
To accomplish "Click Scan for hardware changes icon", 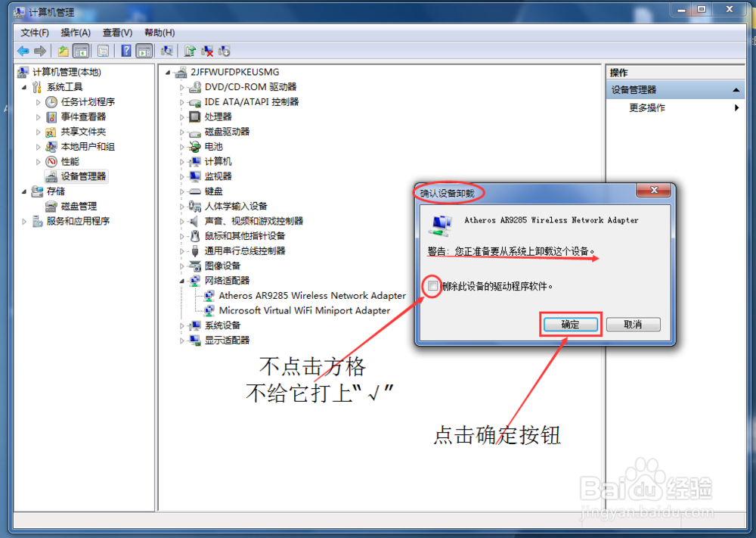I will pyautogui.click(x=167, y=51).
